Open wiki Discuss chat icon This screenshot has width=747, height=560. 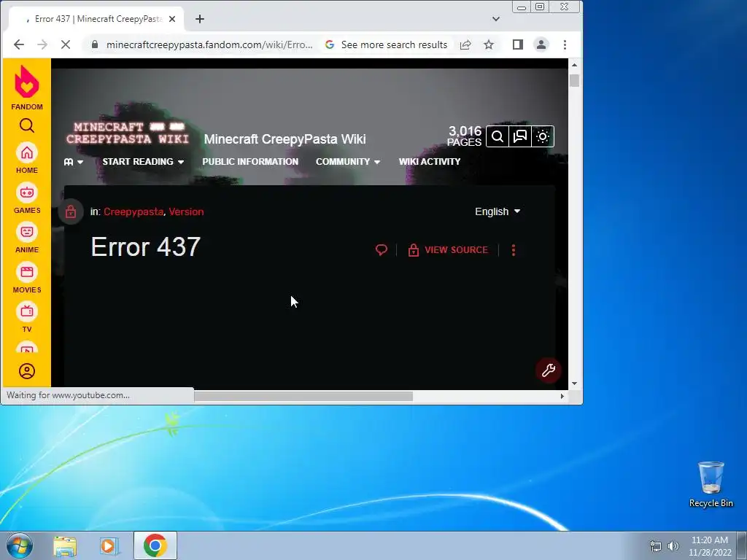coord(519,136)
